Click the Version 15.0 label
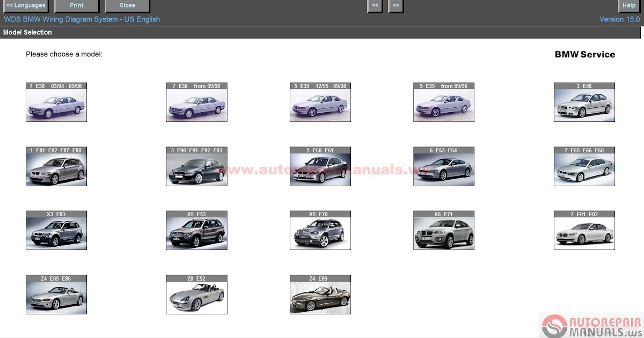Viewport: 644px width, 338px height. (619, 19)
